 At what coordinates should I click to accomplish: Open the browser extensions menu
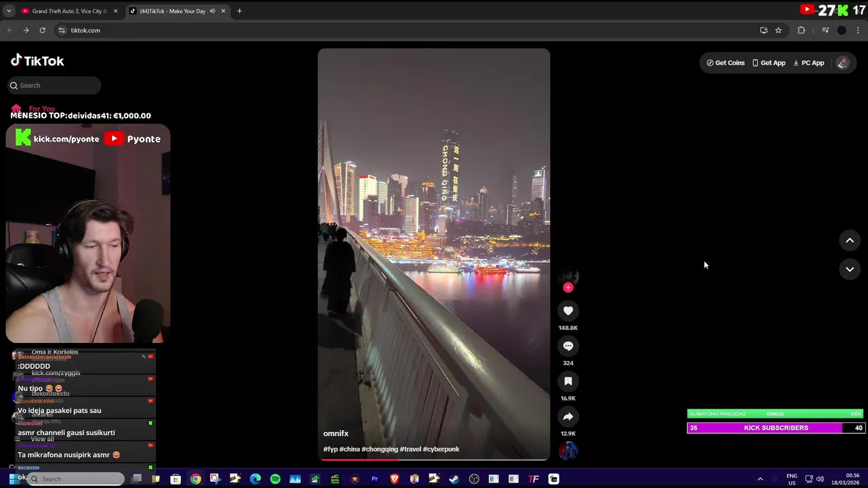[x=802, y=30]
